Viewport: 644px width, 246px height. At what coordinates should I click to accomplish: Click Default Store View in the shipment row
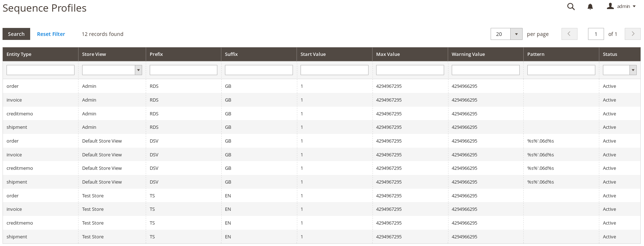point(102,182)
